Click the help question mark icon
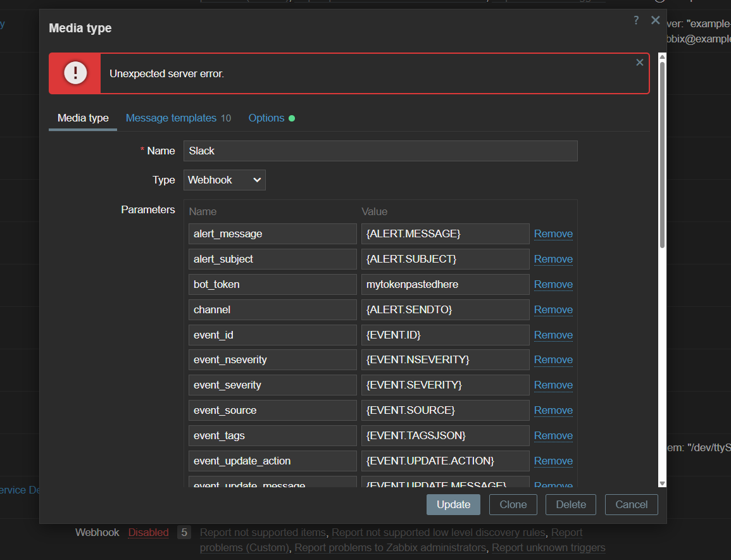Image resolution: width=731 pixels, height=560 pixels. point(636,20)
